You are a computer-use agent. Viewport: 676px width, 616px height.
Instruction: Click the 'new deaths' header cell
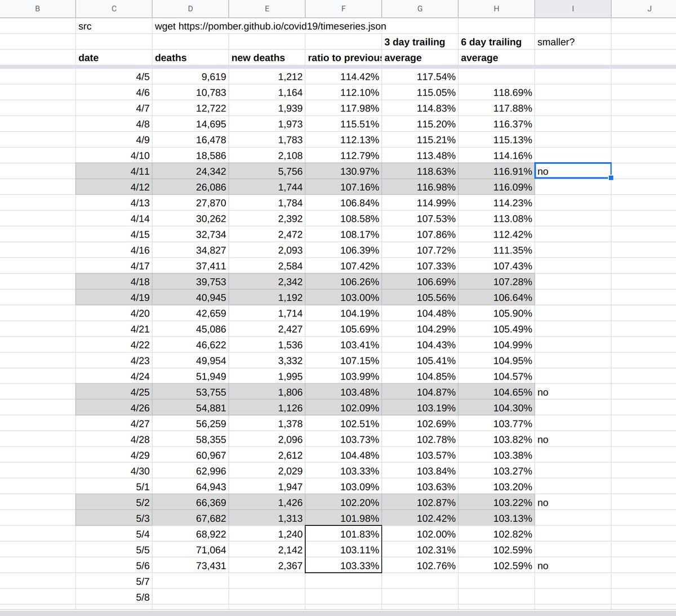tap(267, 58)
